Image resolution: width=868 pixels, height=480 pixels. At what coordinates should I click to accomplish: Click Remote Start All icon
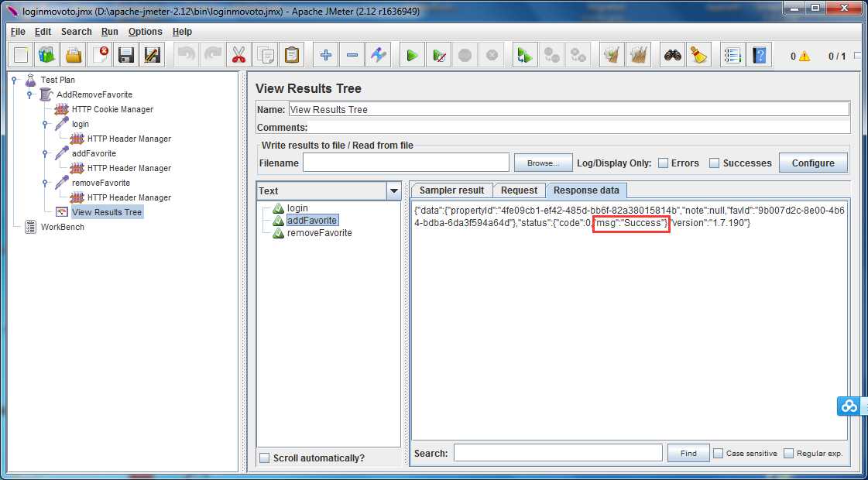coord(525,56)
